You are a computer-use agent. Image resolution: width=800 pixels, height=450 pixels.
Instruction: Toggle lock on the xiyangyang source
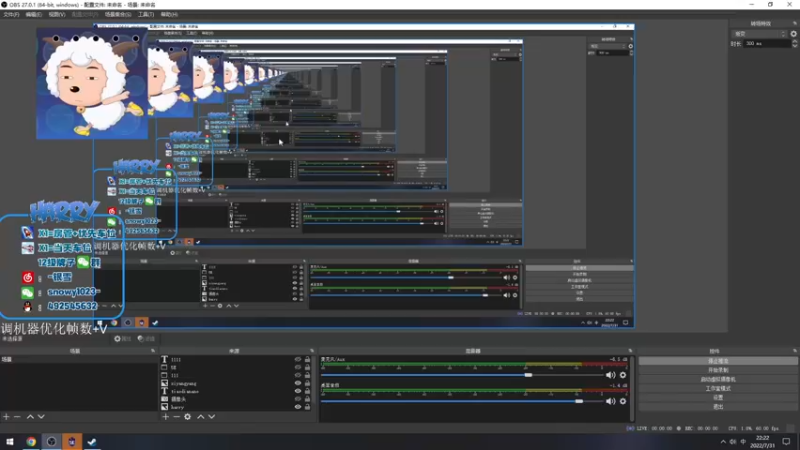(x=307, y=383)
